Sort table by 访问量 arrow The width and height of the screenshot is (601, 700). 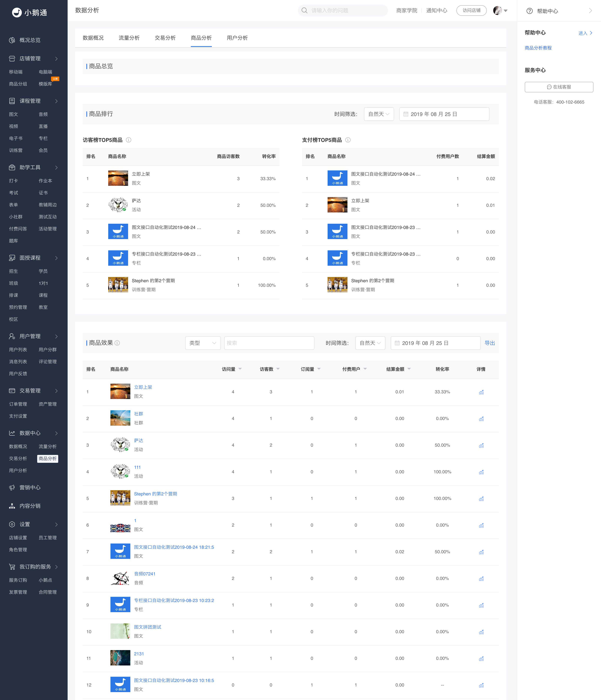(240, 369)
